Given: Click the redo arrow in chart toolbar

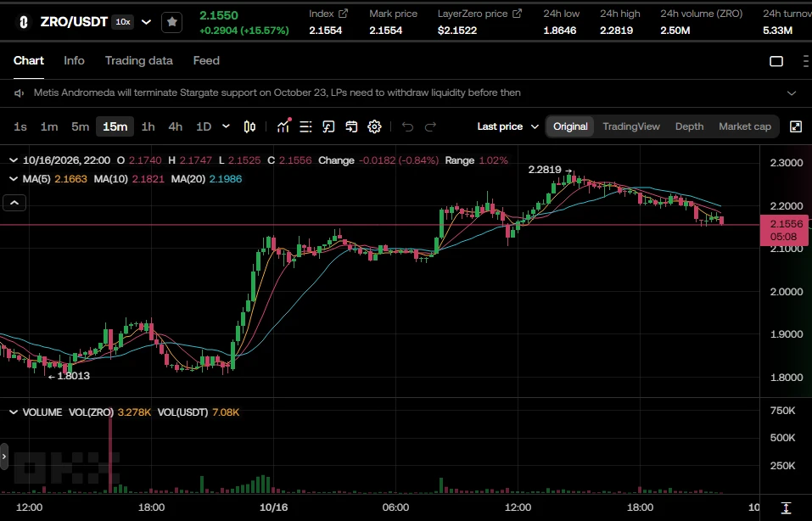Looking at the screenshot, I should coord(430,126).
